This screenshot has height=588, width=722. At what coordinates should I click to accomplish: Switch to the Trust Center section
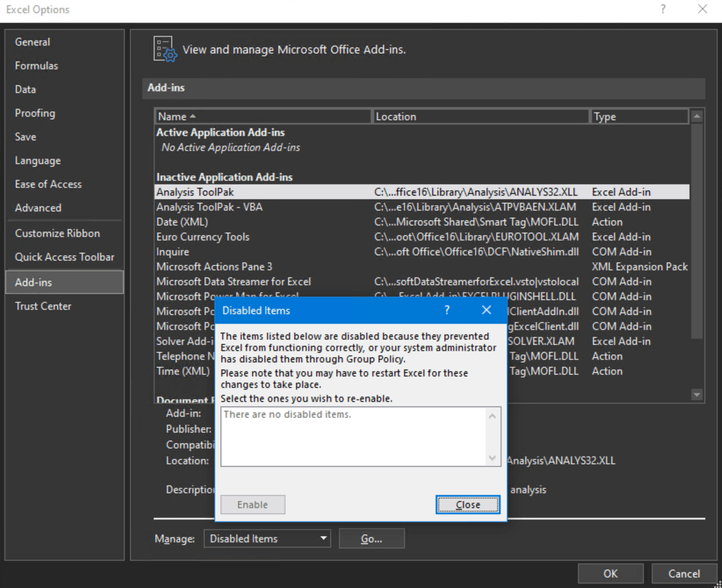[x=43, y=305]
